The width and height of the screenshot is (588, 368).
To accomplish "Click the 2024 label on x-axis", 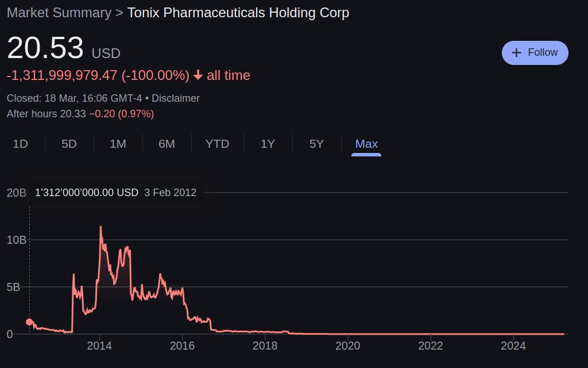I will [513, 346].
